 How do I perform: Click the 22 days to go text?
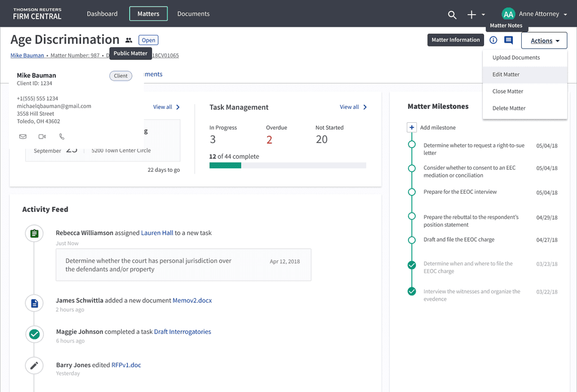pyautogui.click(x=164, y=170)
